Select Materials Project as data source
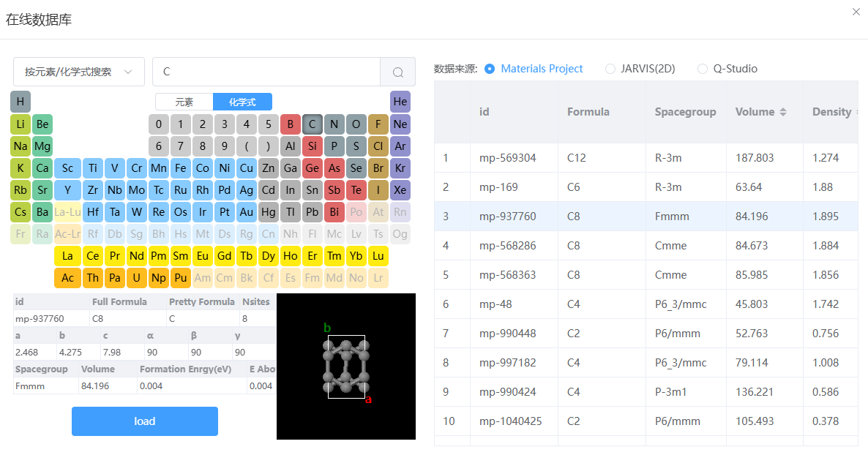 pyautogui.click(x=534, y=69)
